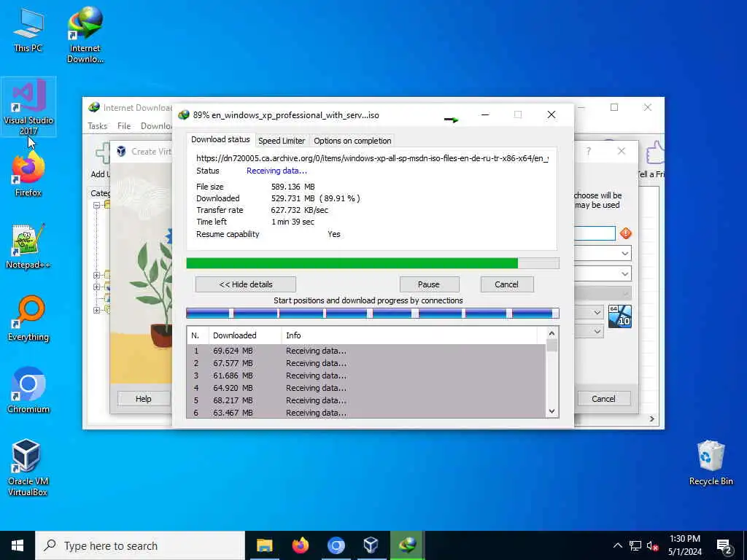Click the Hide details button
This screenshot has height=560, width=747.
point(246,284)
